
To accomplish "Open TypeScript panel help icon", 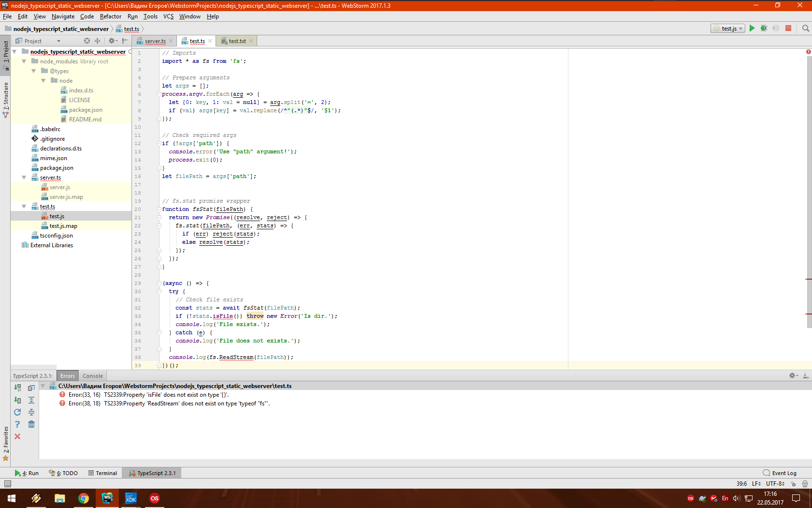I will click(18, 424).
